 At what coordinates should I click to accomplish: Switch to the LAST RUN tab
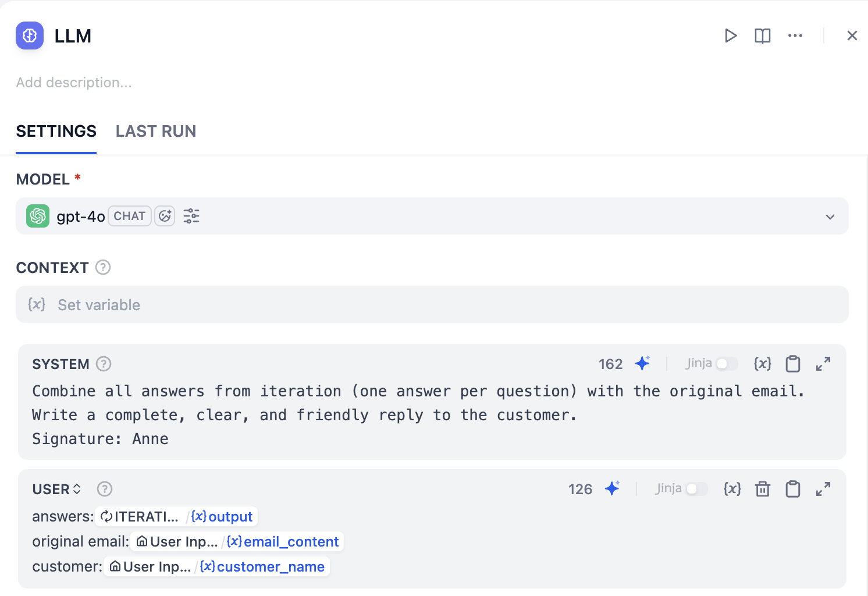[156, 132]
